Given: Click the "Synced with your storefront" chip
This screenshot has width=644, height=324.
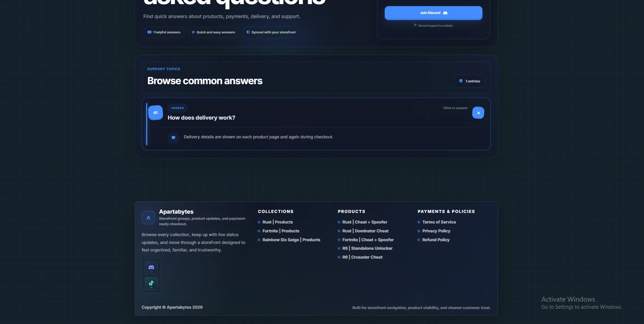Looking at the screenshot, I should pyautogui.click(x=271, y=32).
